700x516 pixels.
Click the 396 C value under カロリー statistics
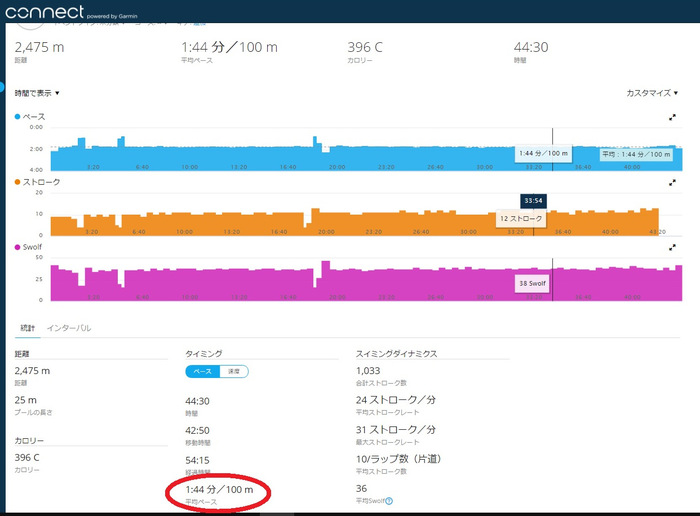[x=27, y=458]
